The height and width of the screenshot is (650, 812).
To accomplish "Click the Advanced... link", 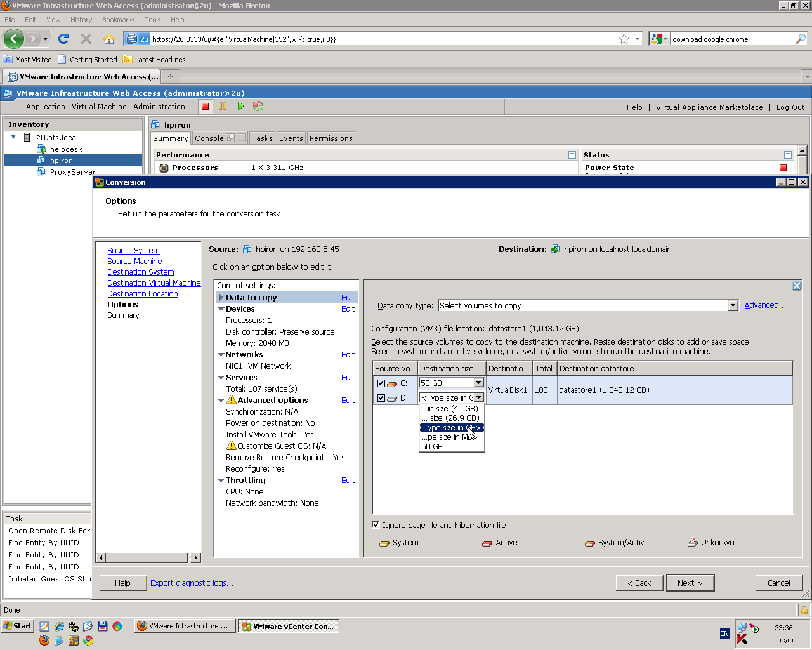I will (765, 305).
